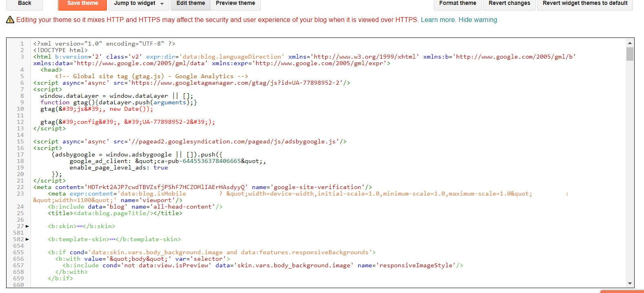This screenshot has height=293, width=644.
Task: Click the responsiveImageStyle b:include line
Action: click(x=263, y=265)
